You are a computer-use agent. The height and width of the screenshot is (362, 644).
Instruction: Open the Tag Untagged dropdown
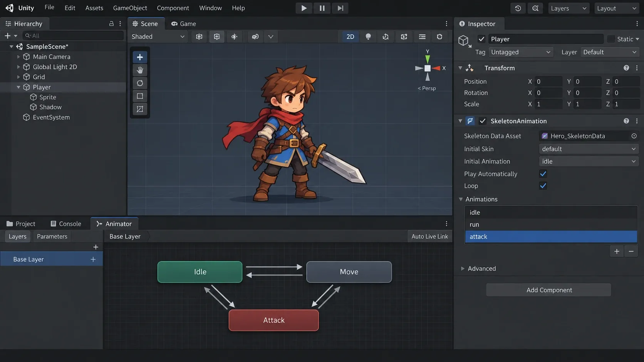coord(521,52)
